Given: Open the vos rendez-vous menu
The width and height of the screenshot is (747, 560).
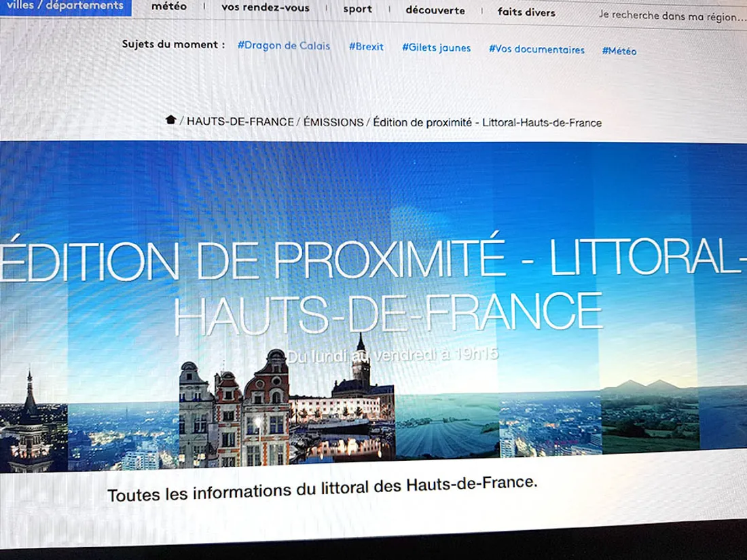Looking at the screenshot, I should (x=265, y=8).
